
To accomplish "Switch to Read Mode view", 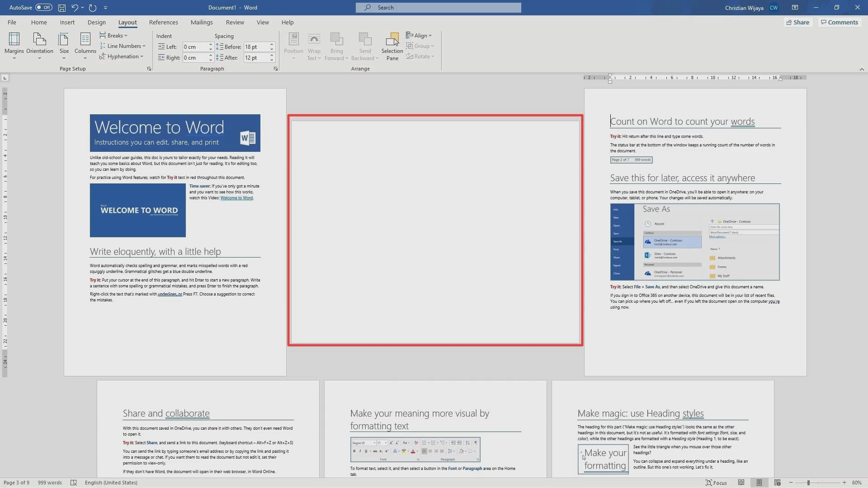I will (x=741, y=483).
